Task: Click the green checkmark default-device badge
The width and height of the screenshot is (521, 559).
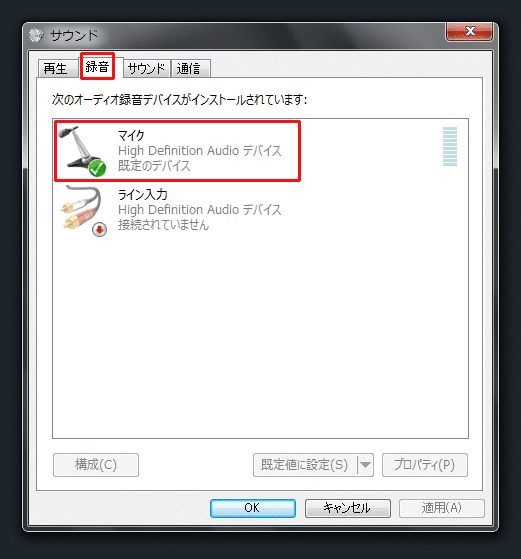Action: pyautogui.click(x=97, y=168)
